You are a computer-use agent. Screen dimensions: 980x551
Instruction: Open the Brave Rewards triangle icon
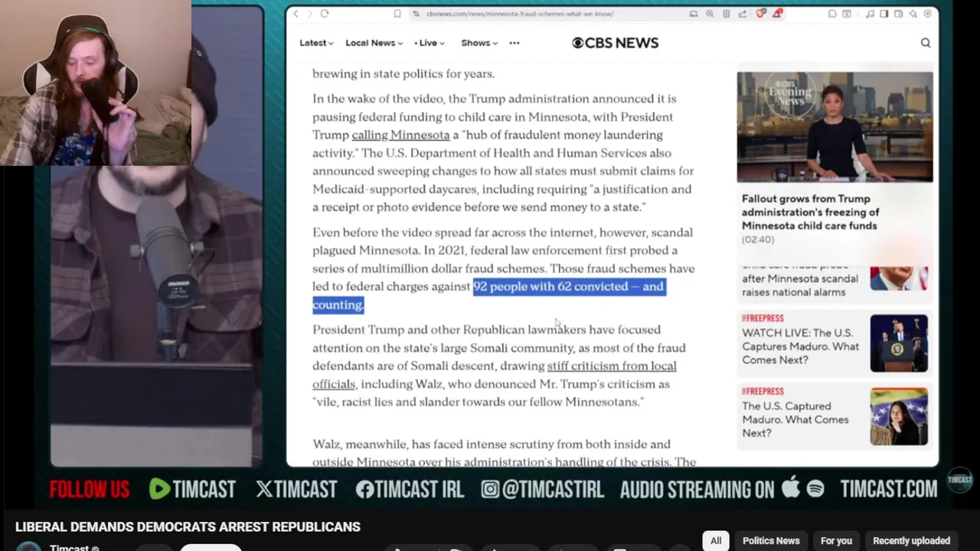[777, 14]
